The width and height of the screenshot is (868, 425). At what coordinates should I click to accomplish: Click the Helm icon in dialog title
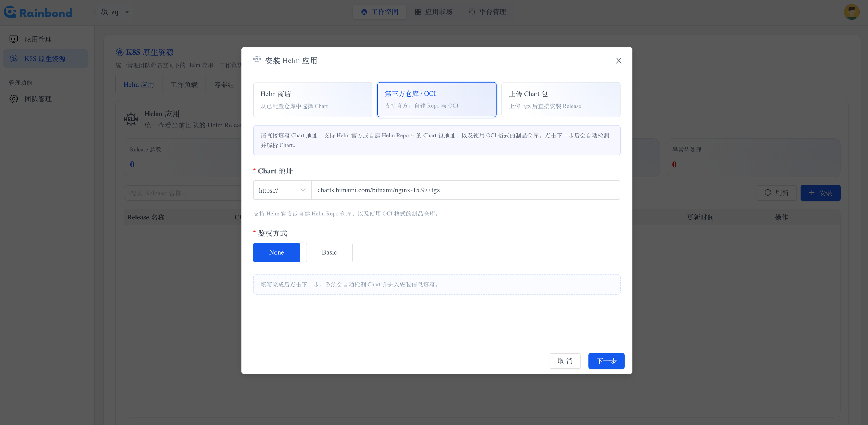point(257,60)
